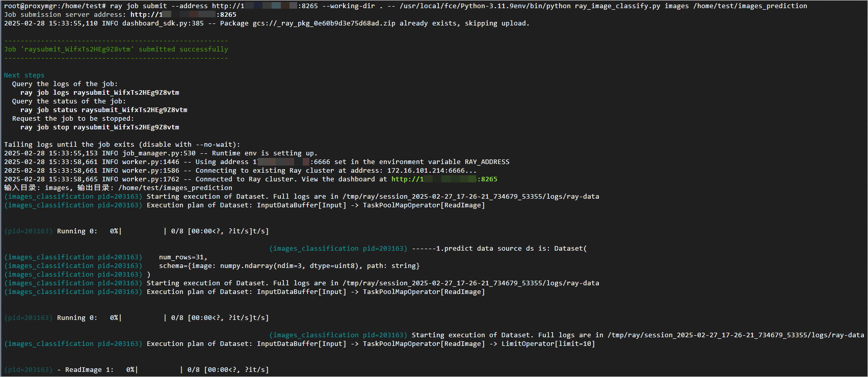The width and height of the screenshot is (868, 377).
Task: Click the second 'Running 0:' progress bar
Action: click(x=163, y=318)
